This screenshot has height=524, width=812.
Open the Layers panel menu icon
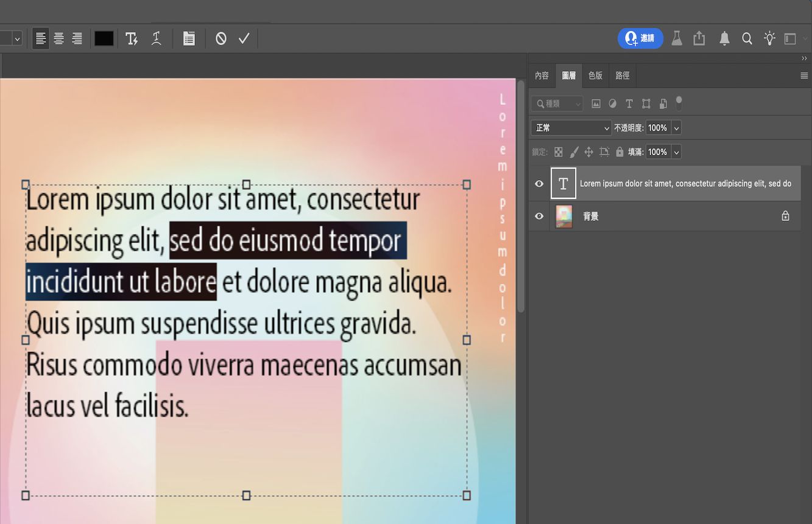[804, 75]
